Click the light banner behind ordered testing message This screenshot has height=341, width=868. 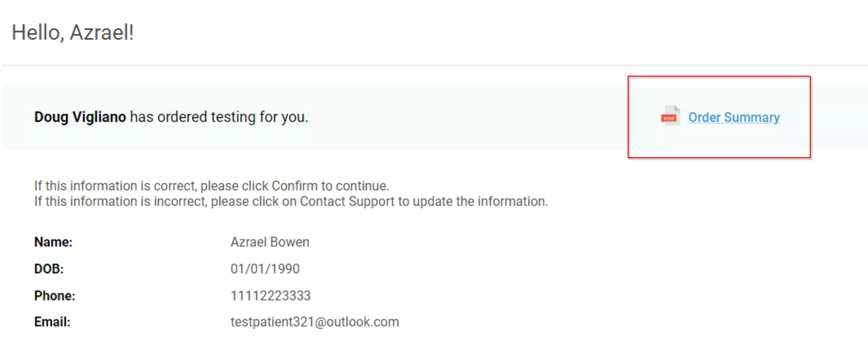pos(435,117)
